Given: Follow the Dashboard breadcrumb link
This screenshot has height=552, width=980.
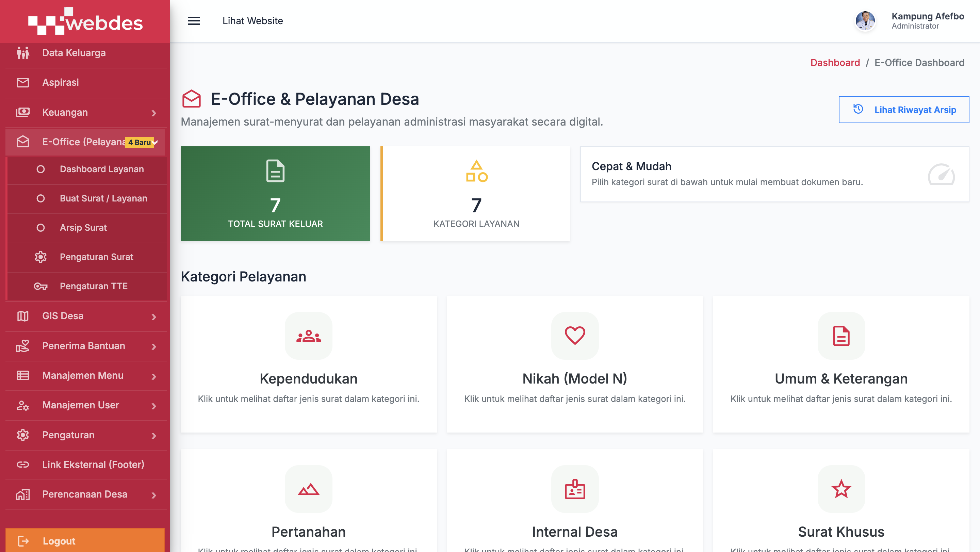Looking at the screenshot, I should (x=835, y=62).
